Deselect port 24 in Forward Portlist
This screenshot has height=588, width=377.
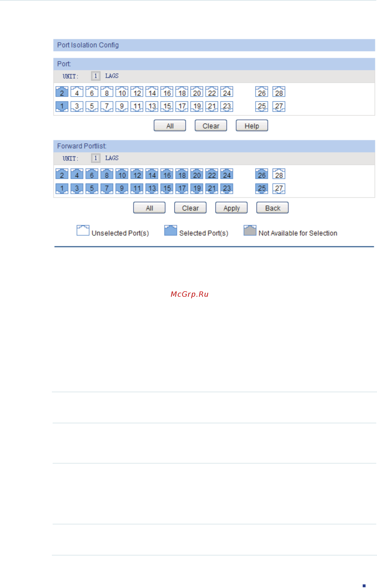pyautogui.click(x=227, y=174)
